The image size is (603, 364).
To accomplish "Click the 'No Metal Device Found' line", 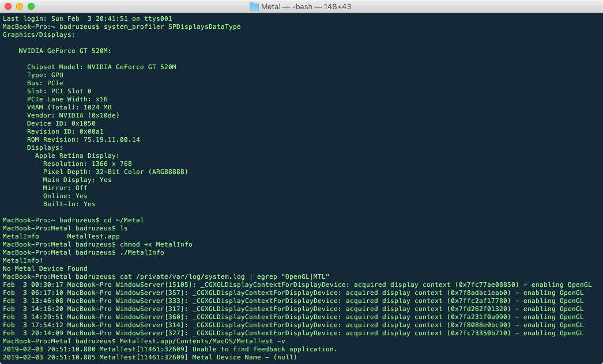I will click(x=45, y=268).
